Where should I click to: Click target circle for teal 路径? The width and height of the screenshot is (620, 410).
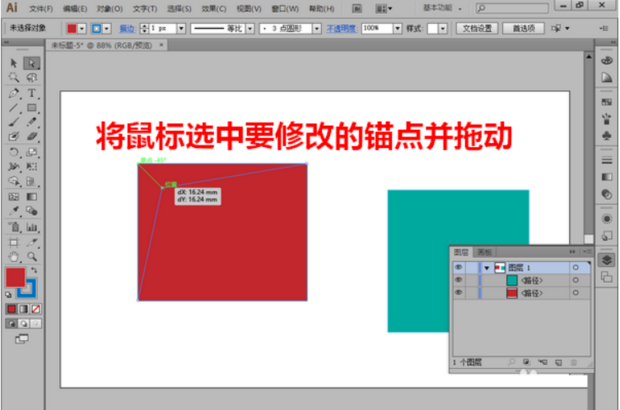tap(575, 280)
